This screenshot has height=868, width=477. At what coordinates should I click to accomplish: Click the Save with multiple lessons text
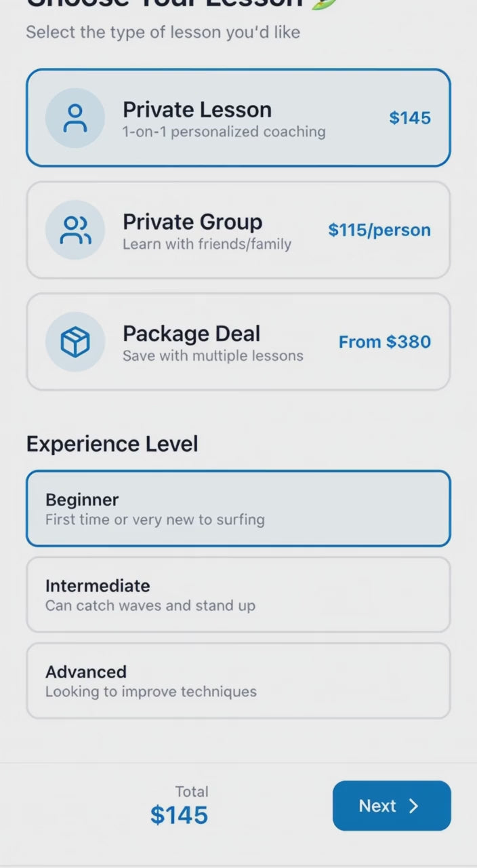pyautogui.click(x=213, y=355)
